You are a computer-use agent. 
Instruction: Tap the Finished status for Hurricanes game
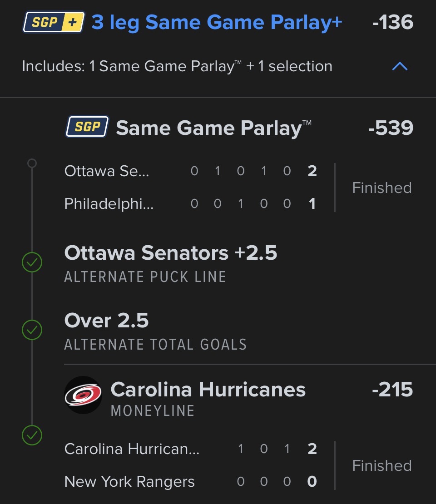382,465
